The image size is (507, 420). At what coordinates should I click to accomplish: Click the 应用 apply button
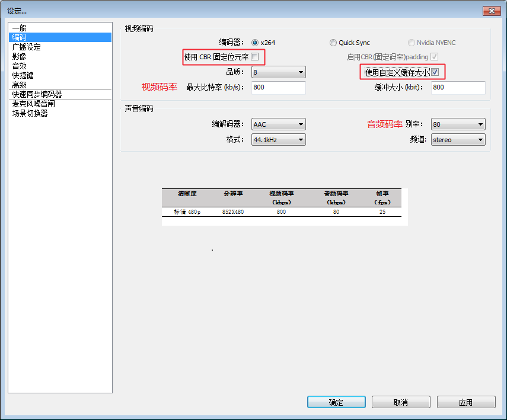(466, 402)
